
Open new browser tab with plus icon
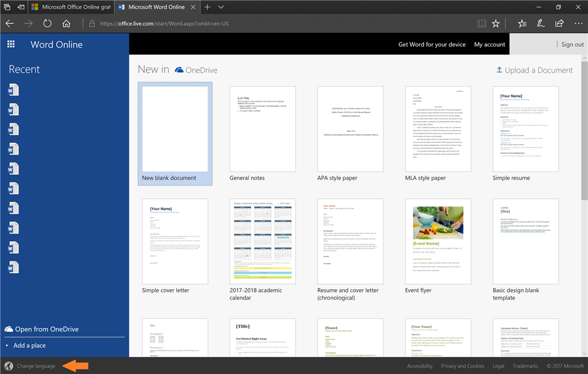207,7
